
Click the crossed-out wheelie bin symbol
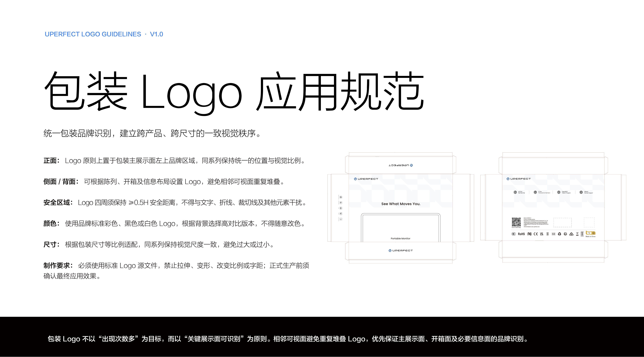click(x=577, y=234)
